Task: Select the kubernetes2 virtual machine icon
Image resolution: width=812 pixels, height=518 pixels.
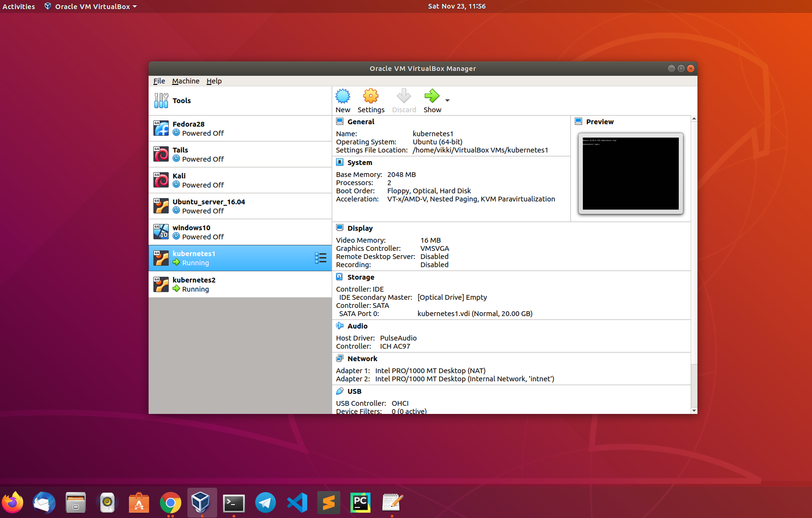Action: pos(161,284)
